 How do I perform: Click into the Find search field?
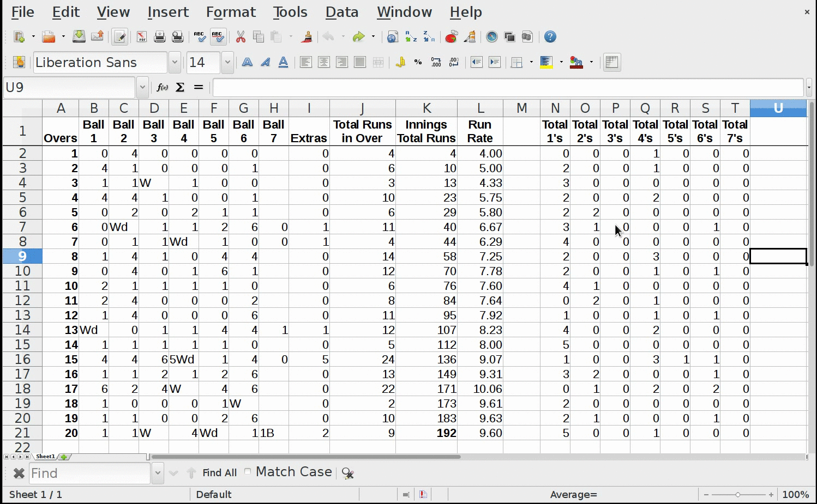pos(89,473)
